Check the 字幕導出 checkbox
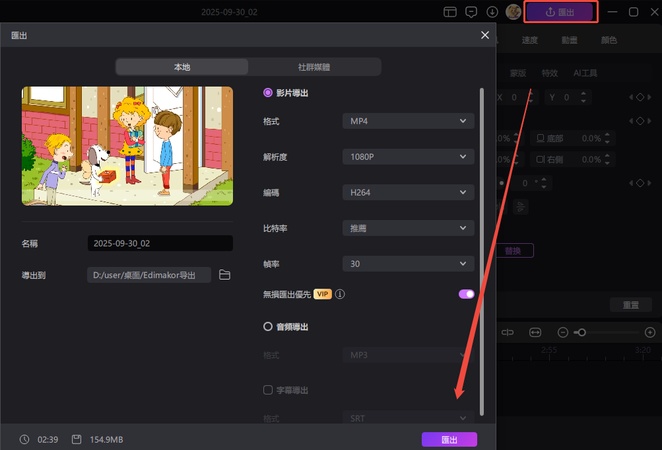This screenshot has height=450, width=662. 268,390
